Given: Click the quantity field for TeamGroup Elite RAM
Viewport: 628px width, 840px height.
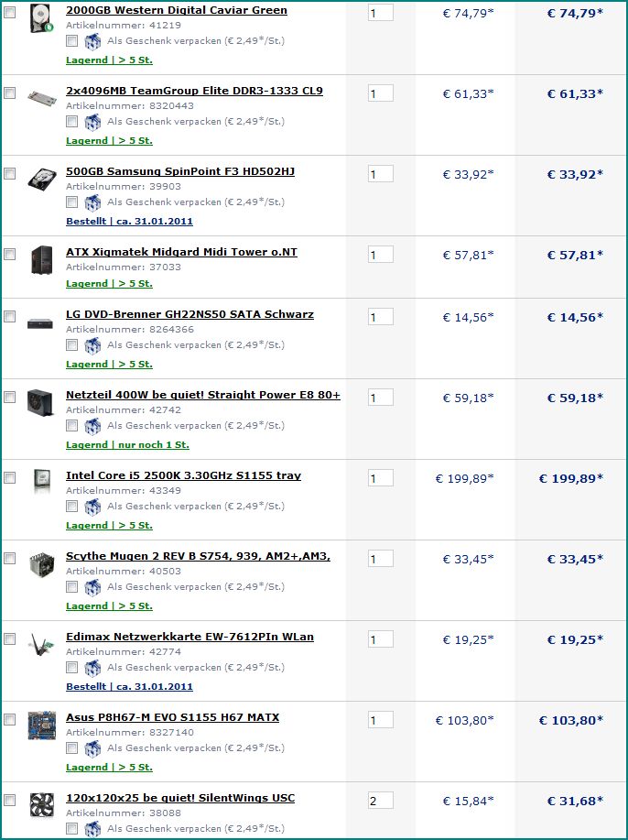Looking at the screenshot, I should 380,93.
